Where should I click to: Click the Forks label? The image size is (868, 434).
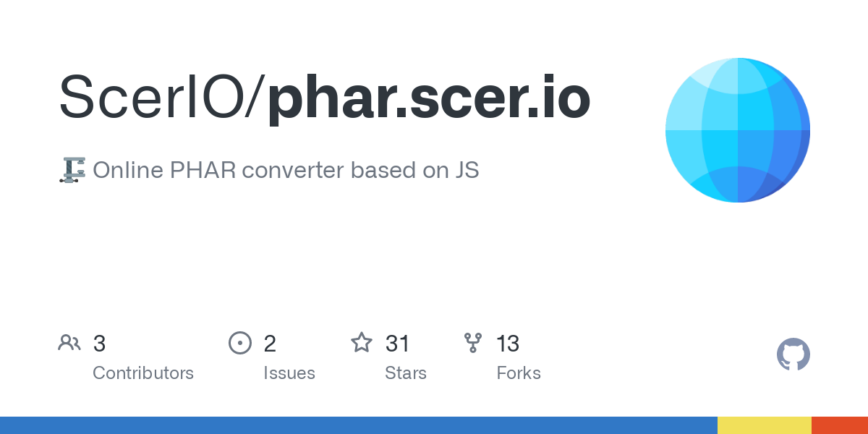tap(519, 373)
